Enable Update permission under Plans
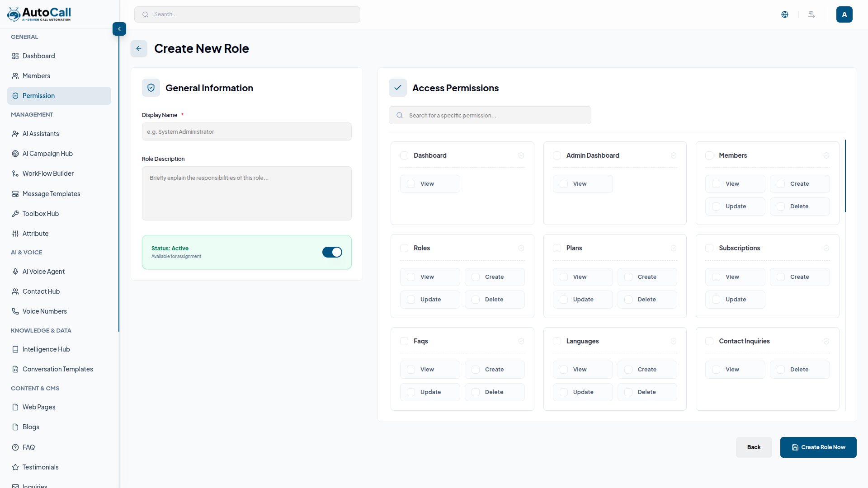 click(564, 300)
